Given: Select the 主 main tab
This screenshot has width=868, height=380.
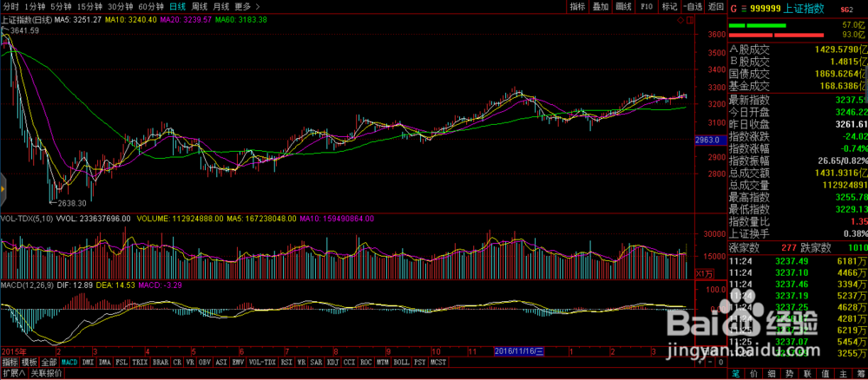Looking at the screenshot, I should 842,373.
